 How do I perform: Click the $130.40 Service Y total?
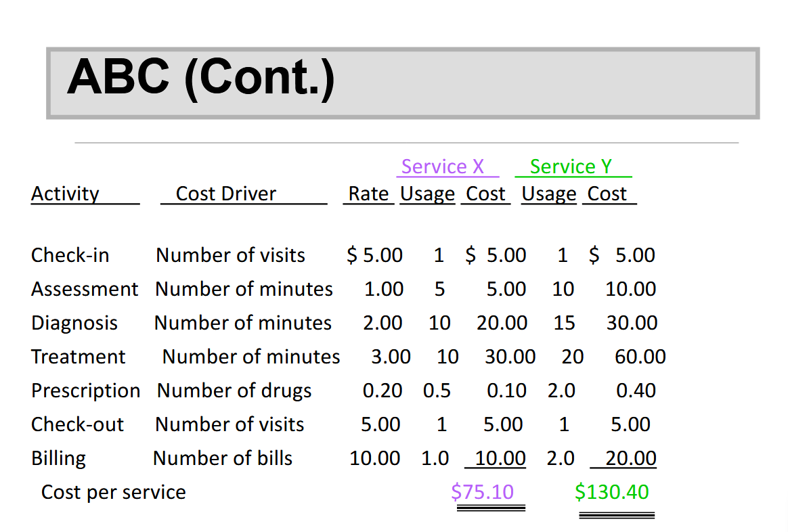tap(611, 491)
